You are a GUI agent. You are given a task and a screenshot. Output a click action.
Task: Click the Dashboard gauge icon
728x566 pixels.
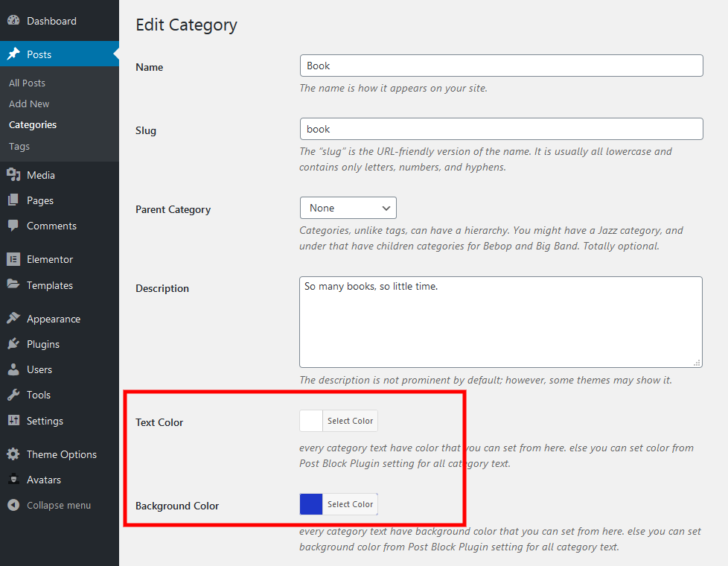(x=13, y=21)
